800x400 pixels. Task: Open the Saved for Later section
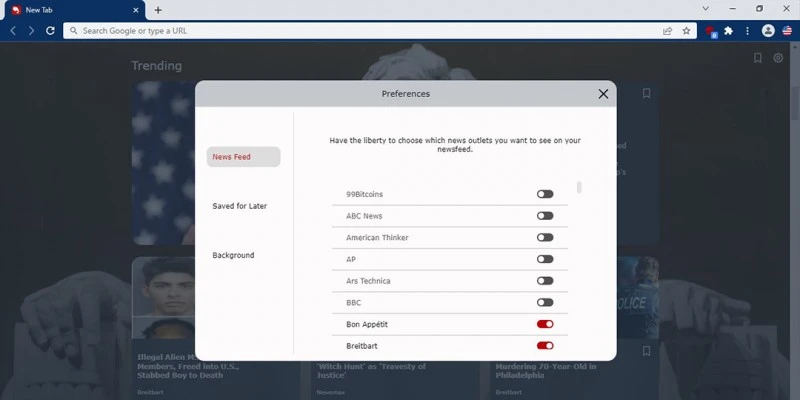tap(240, 206)
